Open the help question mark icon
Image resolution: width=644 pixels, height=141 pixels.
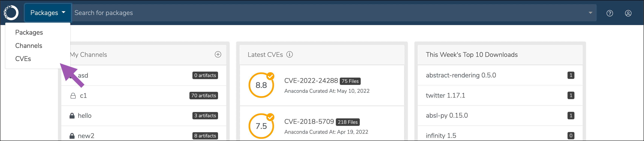610,13
